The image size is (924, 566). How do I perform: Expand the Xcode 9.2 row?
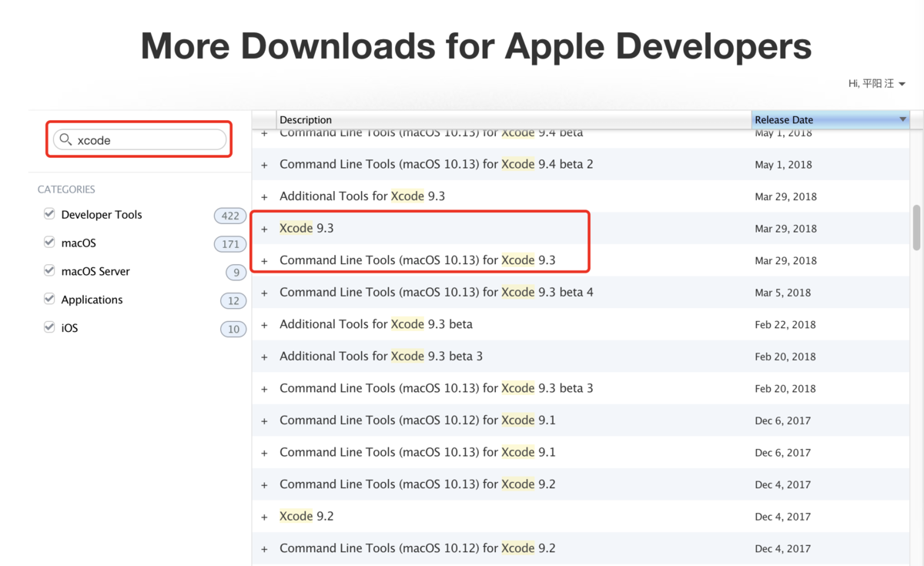click(264, 517)
